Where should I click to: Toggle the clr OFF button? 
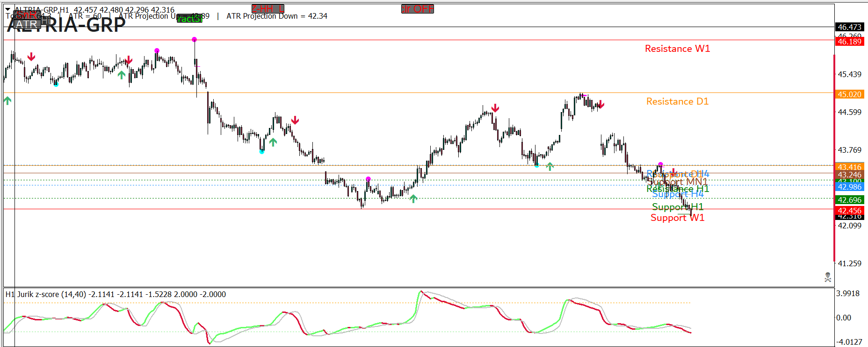[418, 9]
